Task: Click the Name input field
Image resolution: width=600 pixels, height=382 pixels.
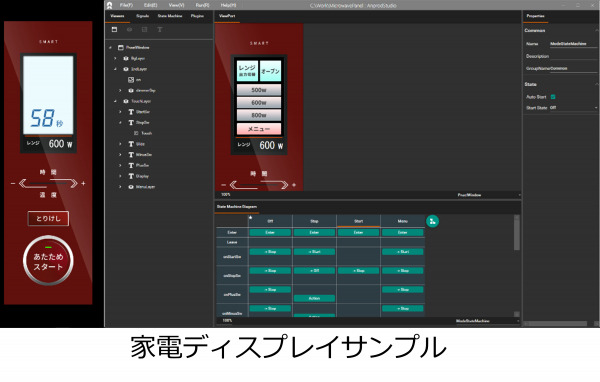Action: click(x=573, y=44)
